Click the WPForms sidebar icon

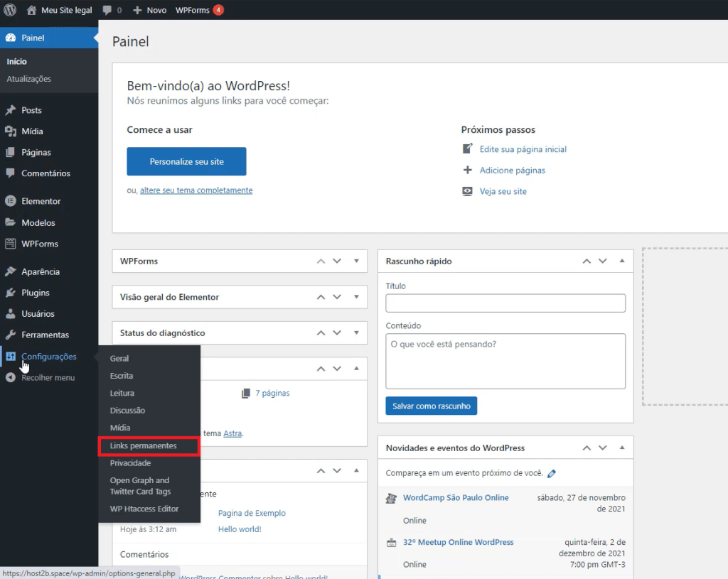click(x=11, y=244)
